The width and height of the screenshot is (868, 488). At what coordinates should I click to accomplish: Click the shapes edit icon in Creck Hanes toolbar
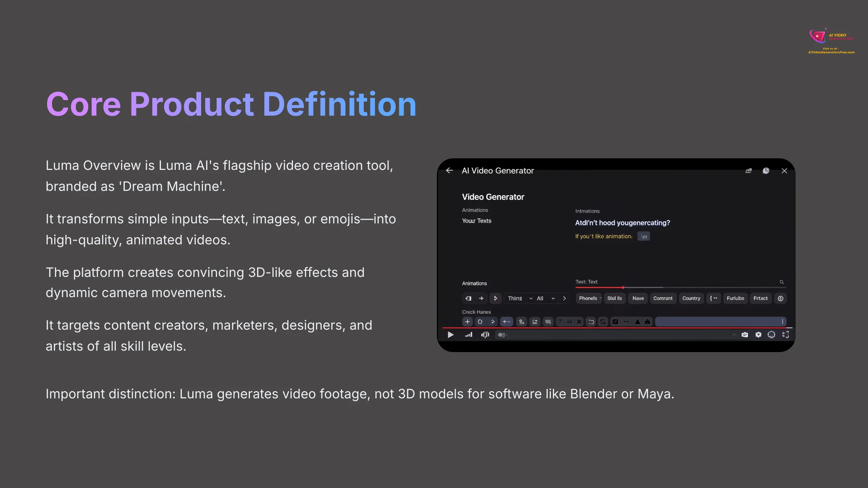click(522, 321)
